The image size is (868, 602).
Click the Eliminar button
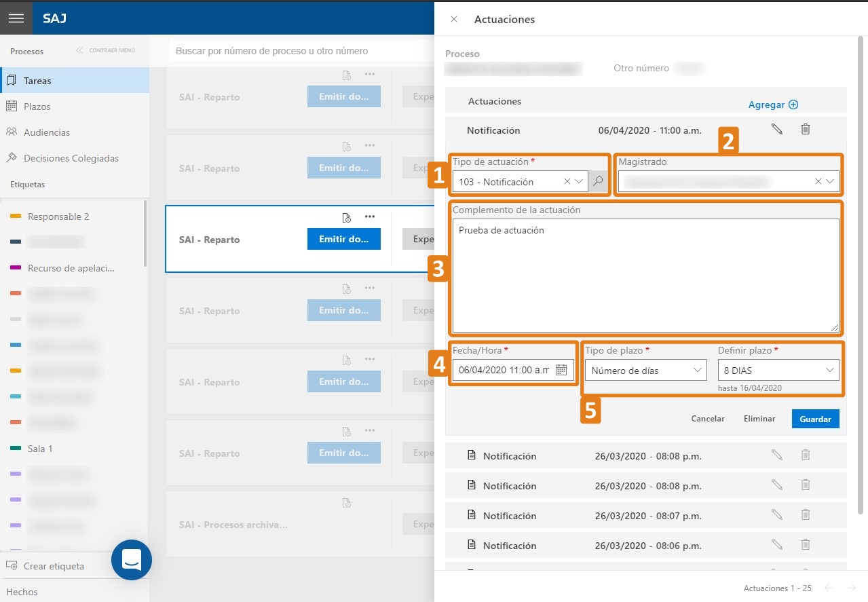click(x=759, y=419)
